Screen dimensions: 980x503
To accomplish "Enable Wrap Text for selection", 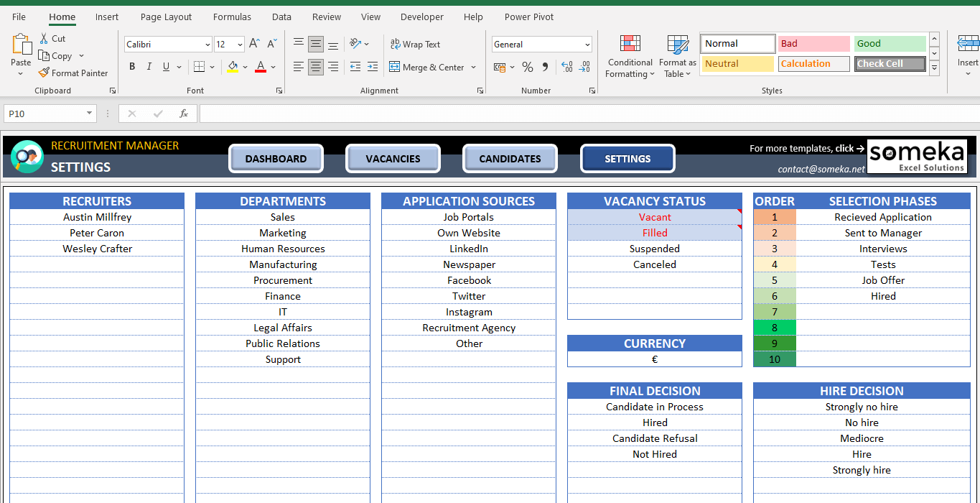I will pyautogui.click(x=416, y=44).
